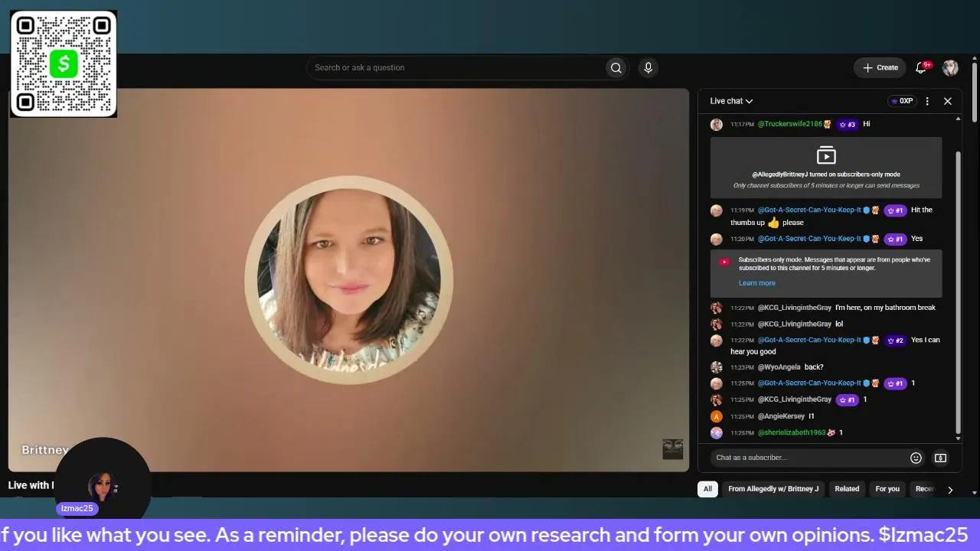Select From Allegedly w/ Brittney J chip

click(x=773, y=489)
